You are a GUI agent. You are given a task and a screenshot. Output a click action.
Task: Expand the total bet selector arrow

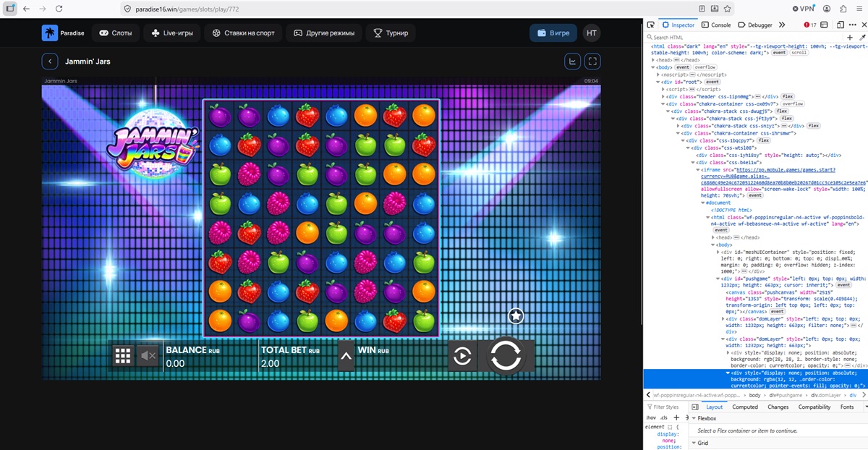pos(346,355)
